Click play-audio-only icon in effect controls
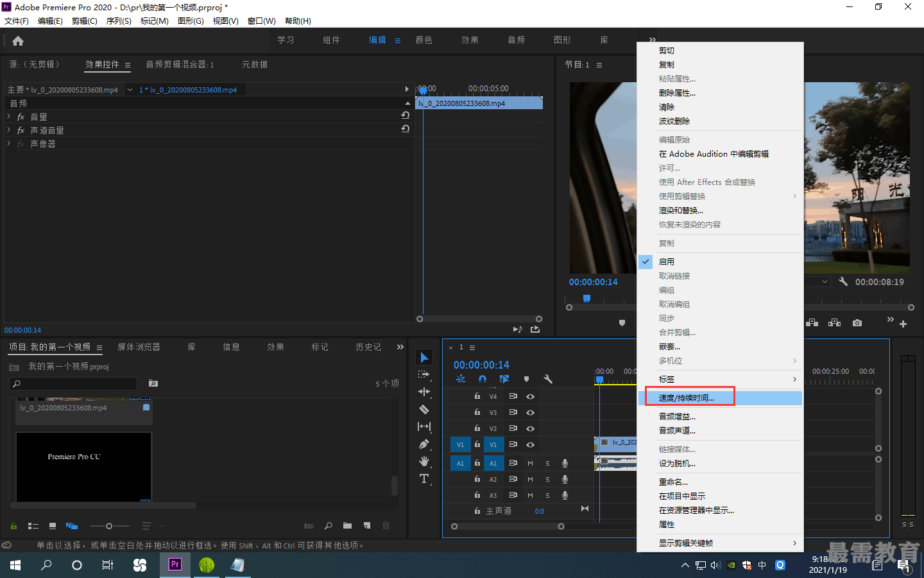 pyautogui.click(x=518, y=329)
